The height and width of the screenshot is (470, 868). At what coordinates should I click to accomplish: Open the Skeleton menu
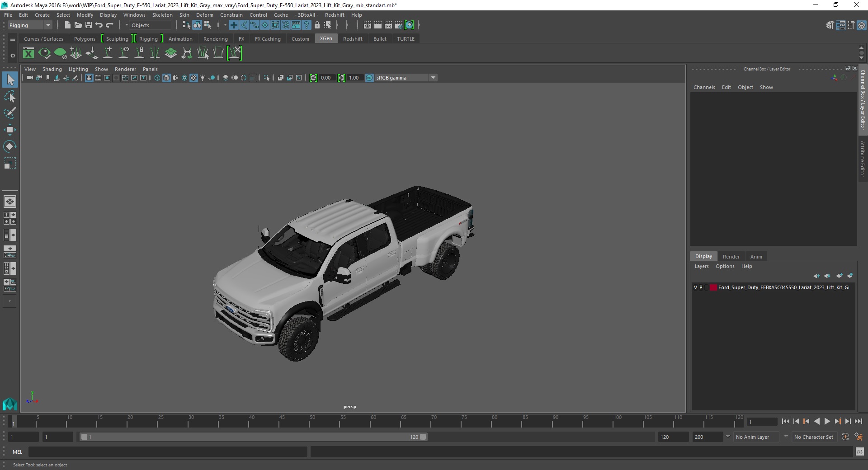[x=162, y=15]
